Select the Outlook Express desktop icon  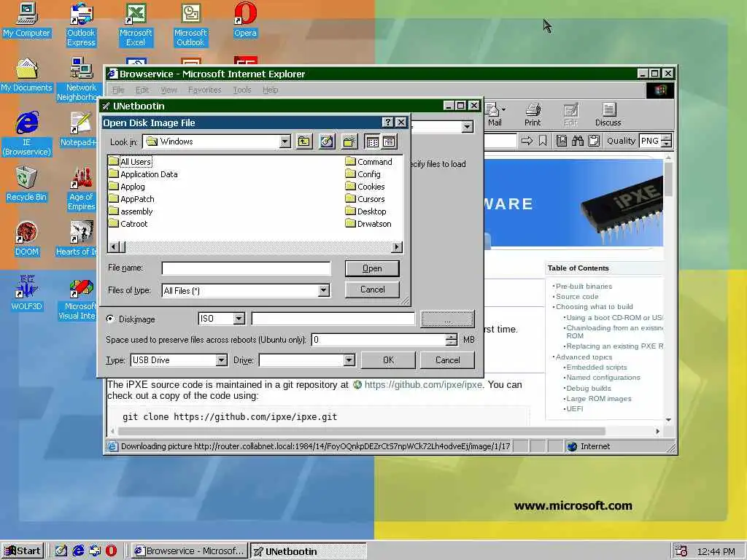coord(81,25)
